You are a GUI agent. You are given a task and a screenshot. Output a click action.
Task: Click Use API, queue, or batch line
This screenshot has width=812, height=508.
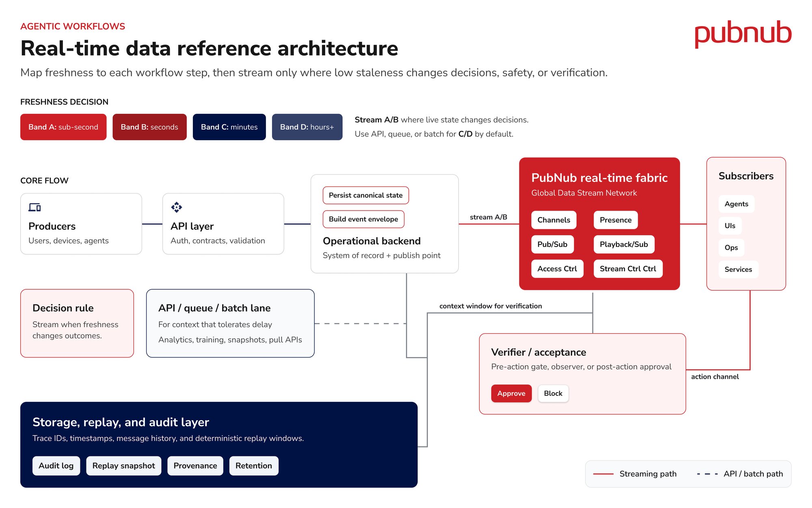434,134
